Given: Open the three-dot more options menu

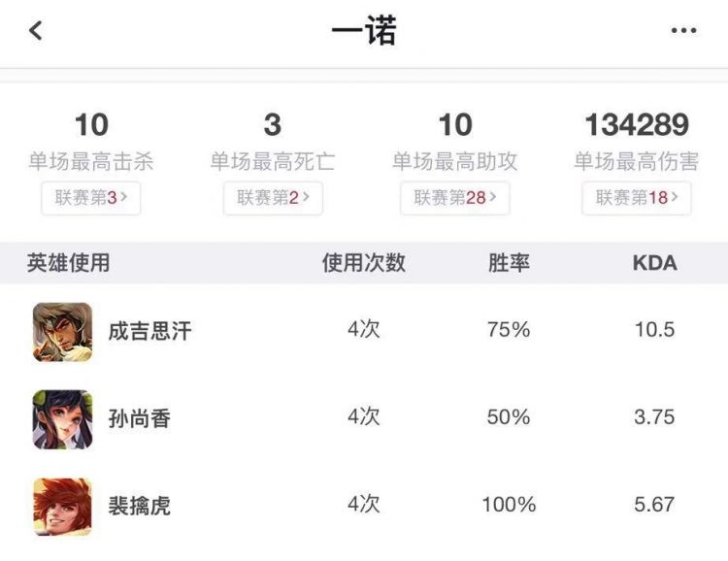Looking at the screenshot, I should point(683,31).
